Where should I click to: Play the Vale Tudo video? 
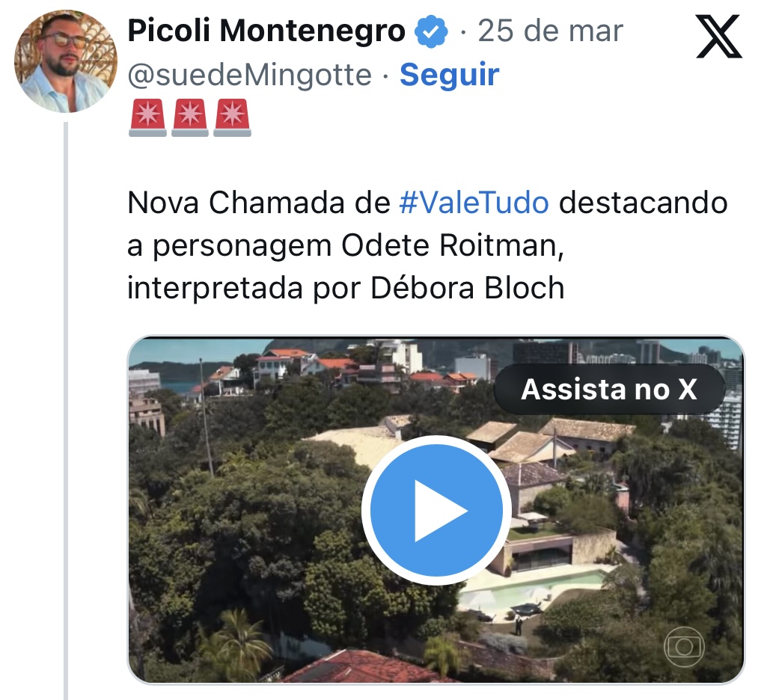[x=436, y=510]
